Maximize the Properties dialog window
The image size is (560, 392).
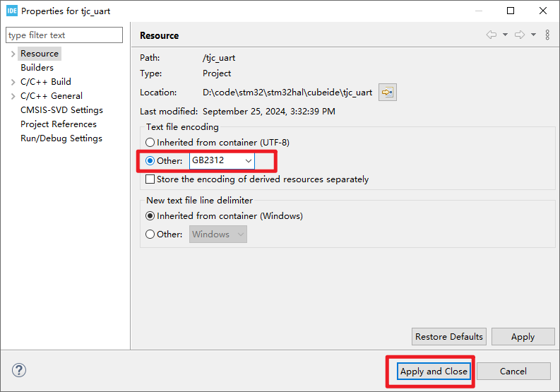pyautogui.click(x=511, y=11)
